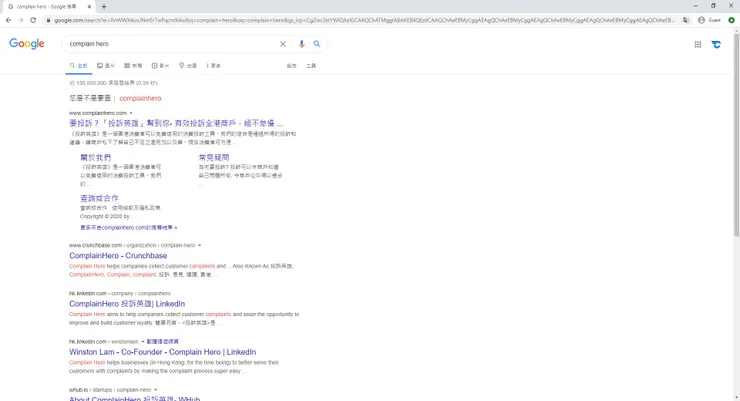The image size is (740, 401).
Task: Click the hk.linkedin.com › company URL text
Action: tap(120, 293)
